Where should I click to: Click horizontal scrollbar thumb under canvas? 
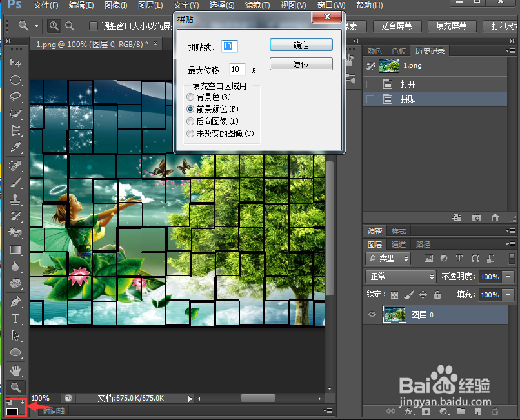[x=257, y=398]
